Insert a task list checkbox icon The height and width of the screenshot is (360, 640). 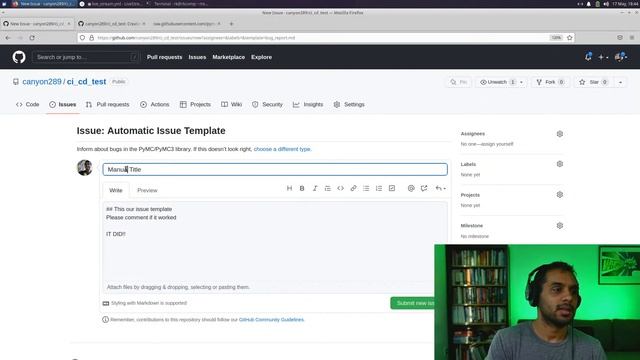point(392,188)
